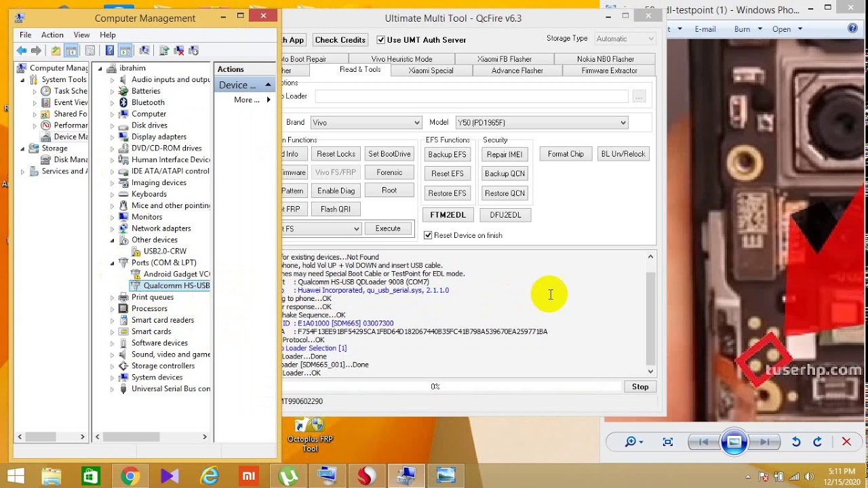The width and height of the screenshot is (868, 488).
Task: Collapse the Other devices category
Action: click(113, 240)
